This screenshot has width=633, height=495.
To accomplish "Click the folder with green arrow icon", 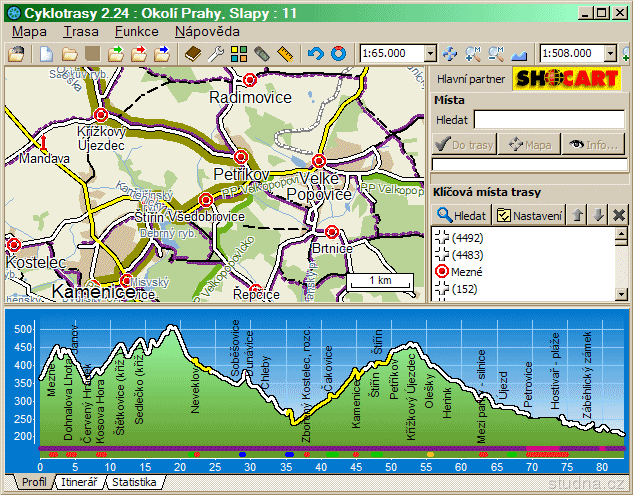I will pyautogui.click(x=115, y=53).
